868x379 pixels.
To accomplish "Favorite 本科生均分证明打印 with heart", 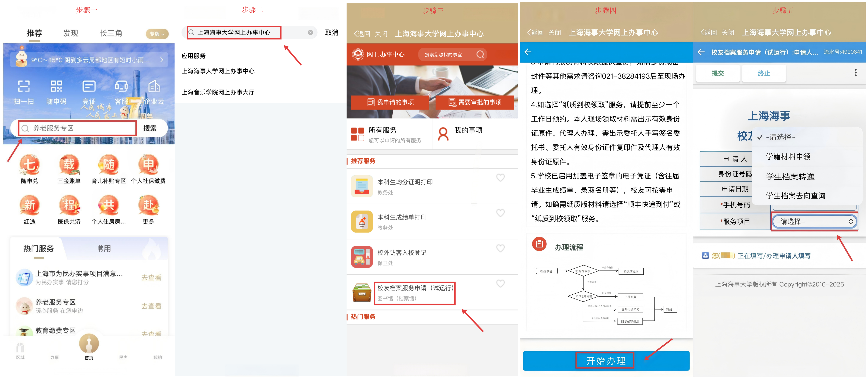I will coord(500,178).
